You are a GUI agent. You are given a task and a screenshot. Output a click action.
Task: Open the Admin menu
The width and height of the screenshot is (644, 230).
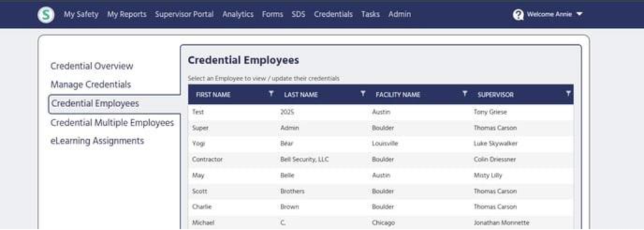(x=399, y=14)
